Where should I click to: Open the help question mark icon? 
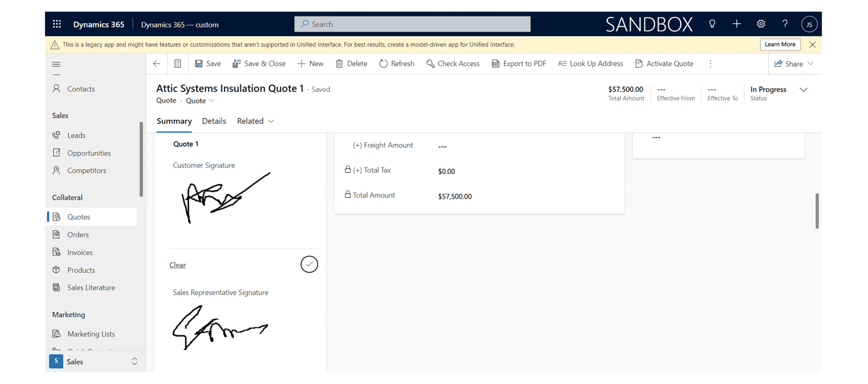click(x=785, y=24)
